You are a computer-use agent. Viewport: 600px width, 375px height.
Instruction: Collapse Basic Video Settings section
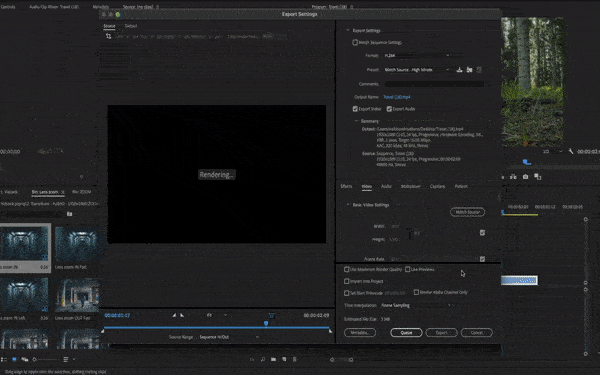348,205
